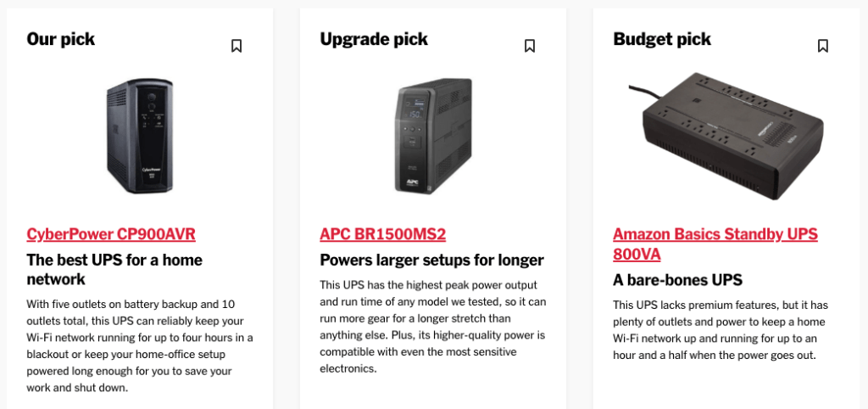Click the "A bare-bones UPS" subtitle

[677, 280]
